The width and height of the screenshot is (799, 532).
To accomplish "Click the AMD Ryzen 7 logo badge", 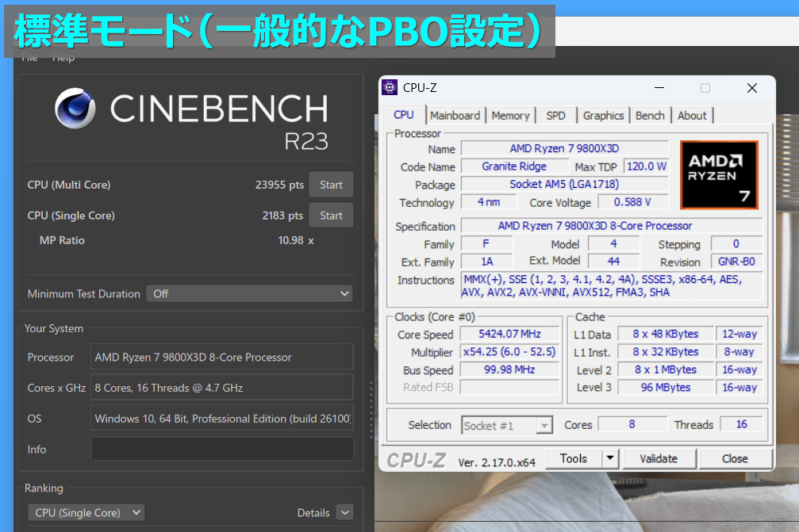I will 719,175.
